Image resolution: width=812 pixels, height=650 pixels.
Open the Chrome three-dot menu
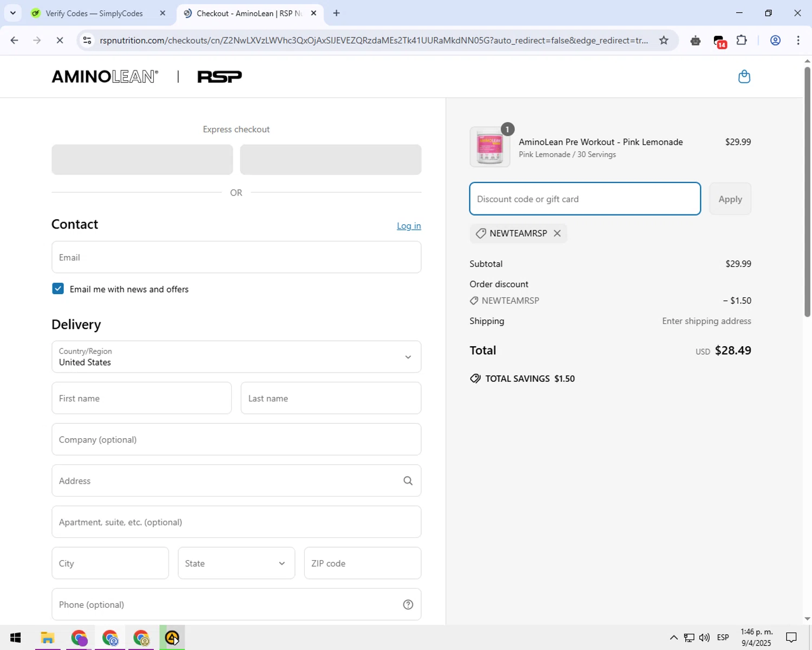pyautogui.click(x=798, y=40)
